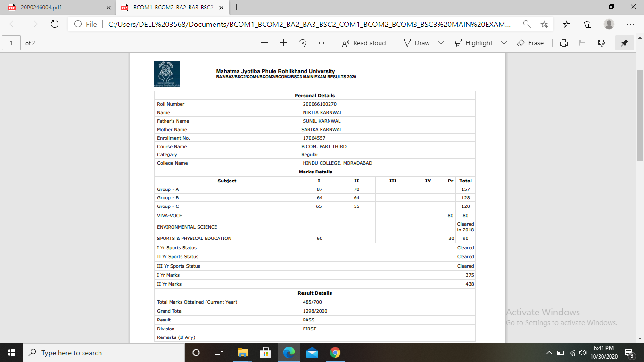Zoom in using the plus icon

click(283, 43)
